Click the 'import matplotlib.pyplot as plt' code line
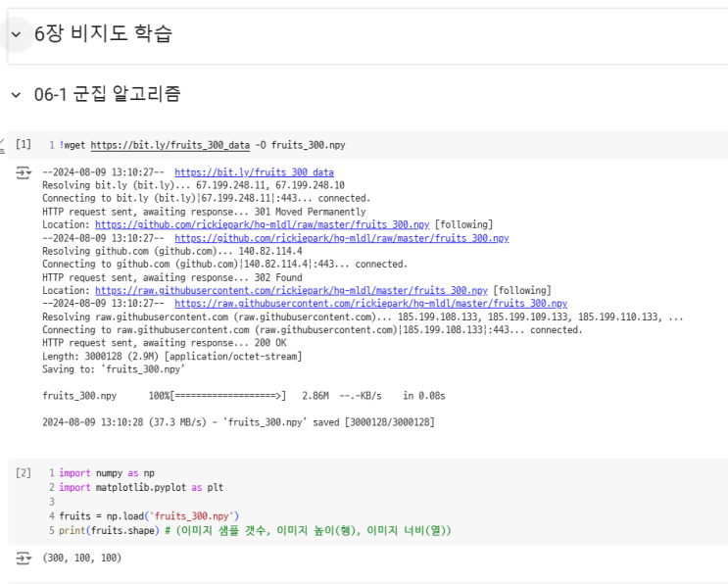 pyautogui.click(x=141, y=487)
